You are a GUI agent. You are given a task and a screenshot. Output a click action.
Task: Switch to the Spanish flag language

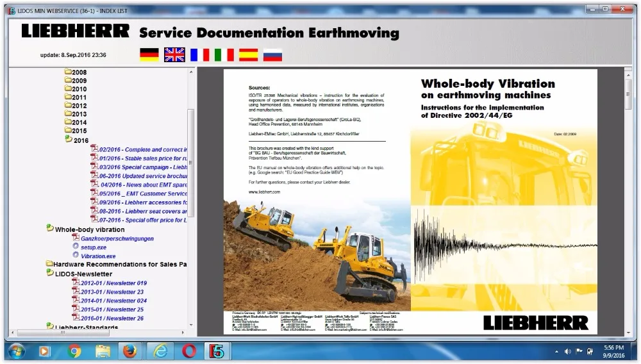pyautogui.click(x=249, y=54)
